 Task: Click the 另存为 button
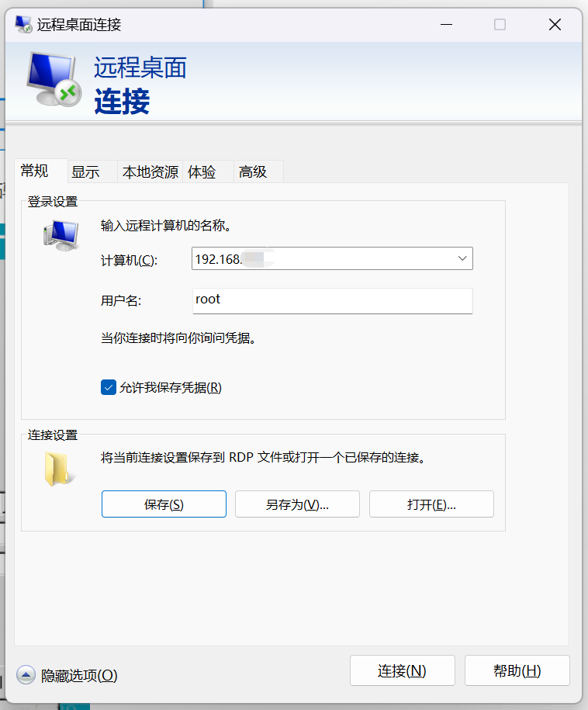click(x=297, y=504)
